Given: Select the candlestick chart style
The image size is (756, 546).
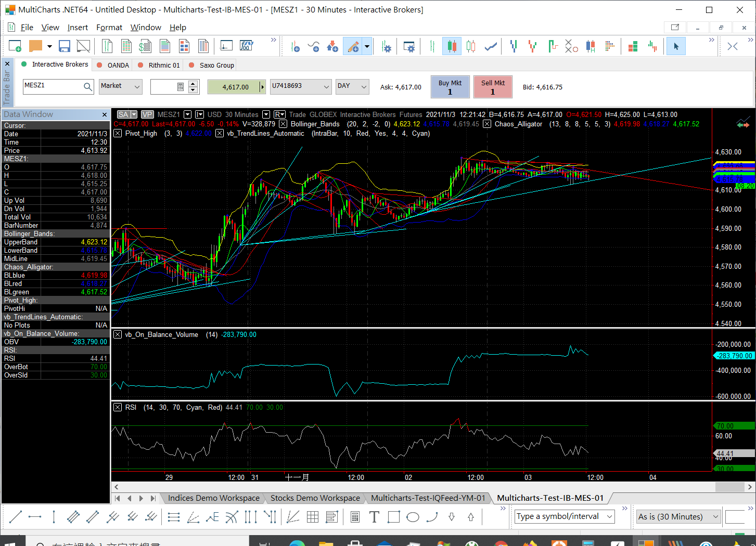Looking at the screenshot, I should pos(452,46).
